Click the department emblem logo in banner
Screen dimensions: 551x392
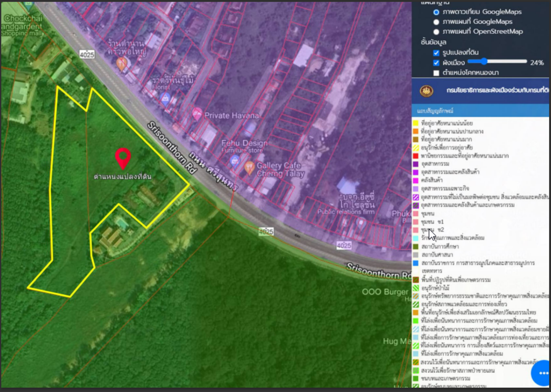coord(426,91)
